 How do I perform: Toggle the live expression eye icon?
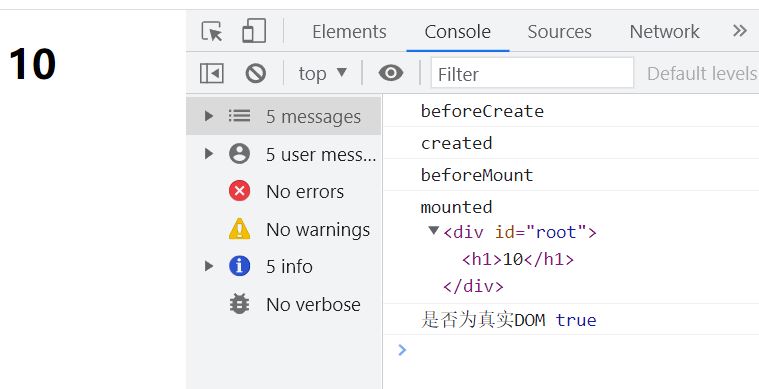pos(391,74)
